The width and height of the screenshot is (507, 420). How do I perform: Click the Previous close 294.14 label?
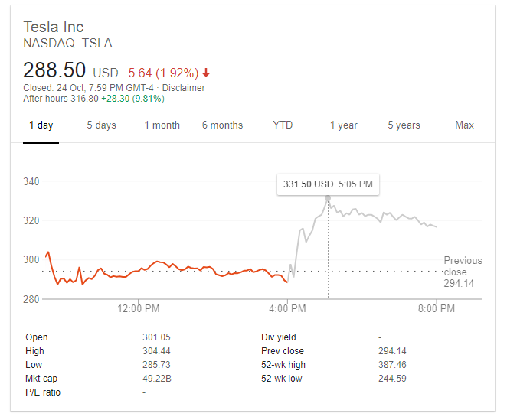pyautogui.click(x=463, y=272)
